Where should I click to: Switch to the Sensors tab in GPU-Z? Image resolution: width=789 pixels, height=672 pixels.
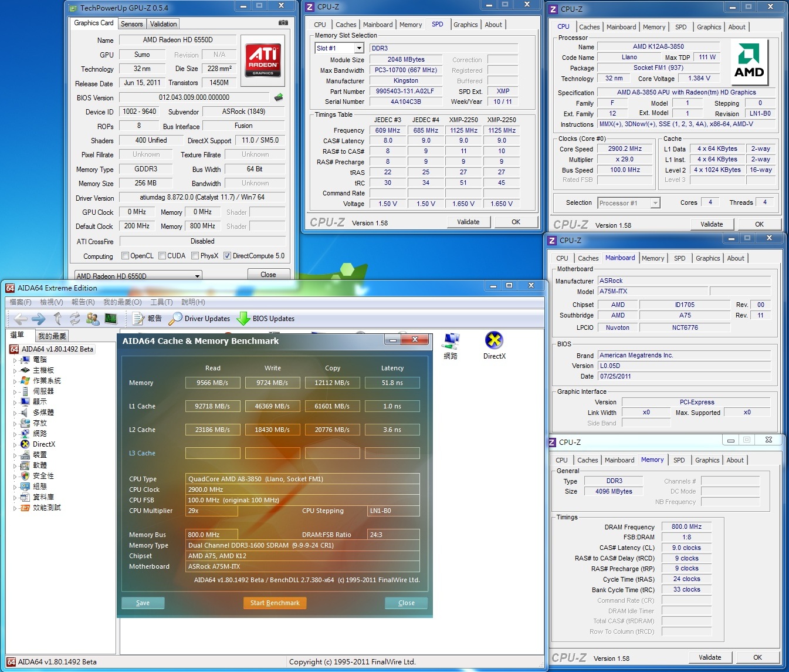(132, 24)
